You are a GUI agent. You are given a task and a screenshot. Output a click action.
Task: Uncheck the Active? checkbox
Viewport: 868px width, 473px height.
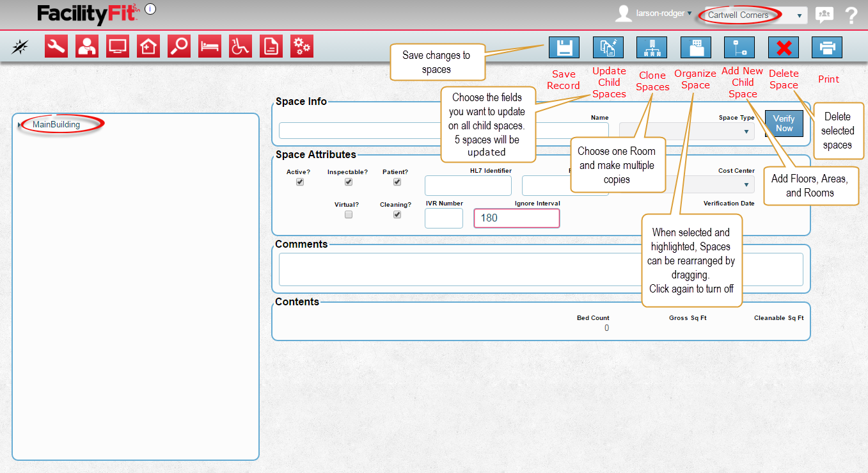[x=300, y=182]
